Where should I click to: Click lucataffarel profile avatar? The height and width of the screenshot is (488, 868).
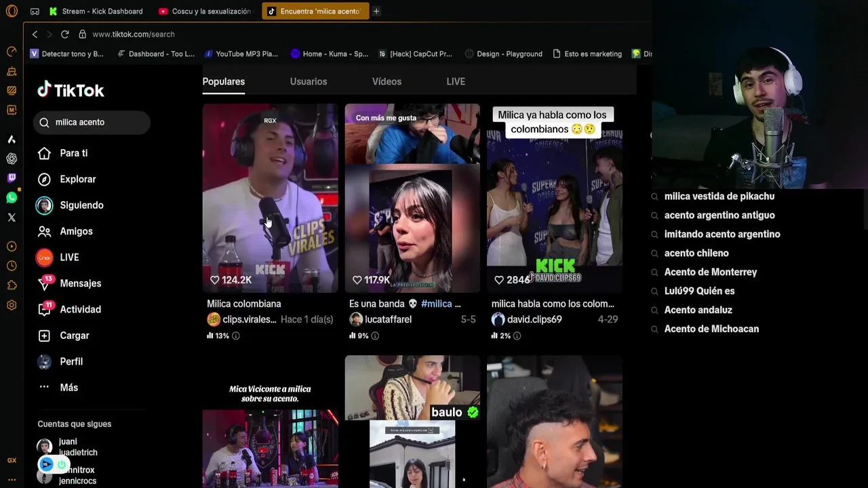pos(356,319)
